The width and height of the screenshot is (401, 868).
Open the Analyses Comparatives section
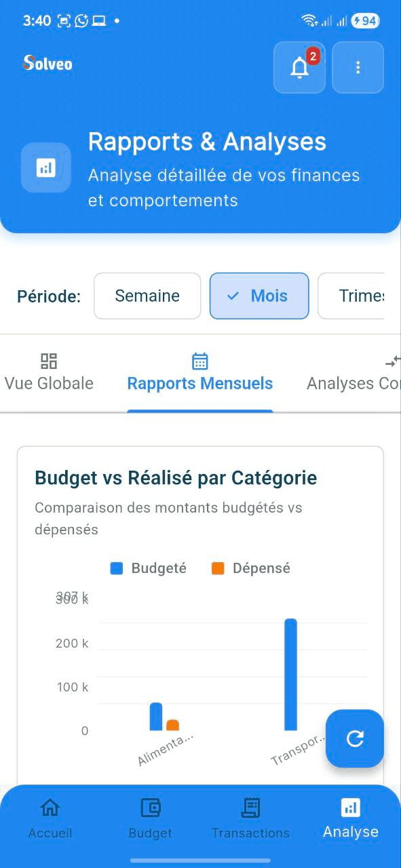click(353, 383)
